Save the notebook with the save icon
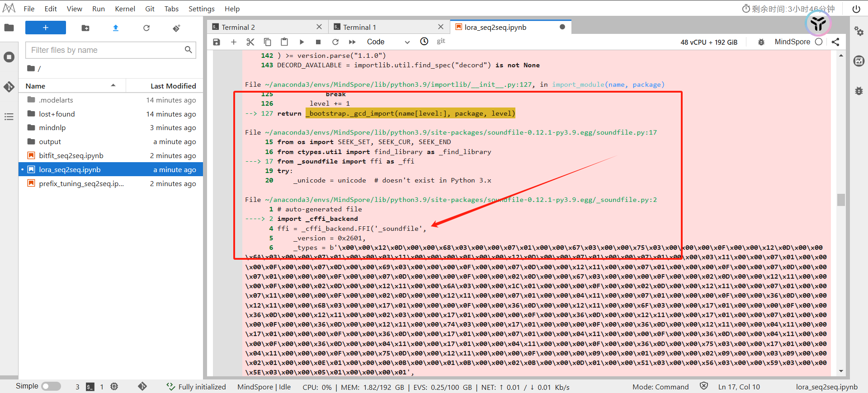Screen dimensions: 868x393 (217, 42)
